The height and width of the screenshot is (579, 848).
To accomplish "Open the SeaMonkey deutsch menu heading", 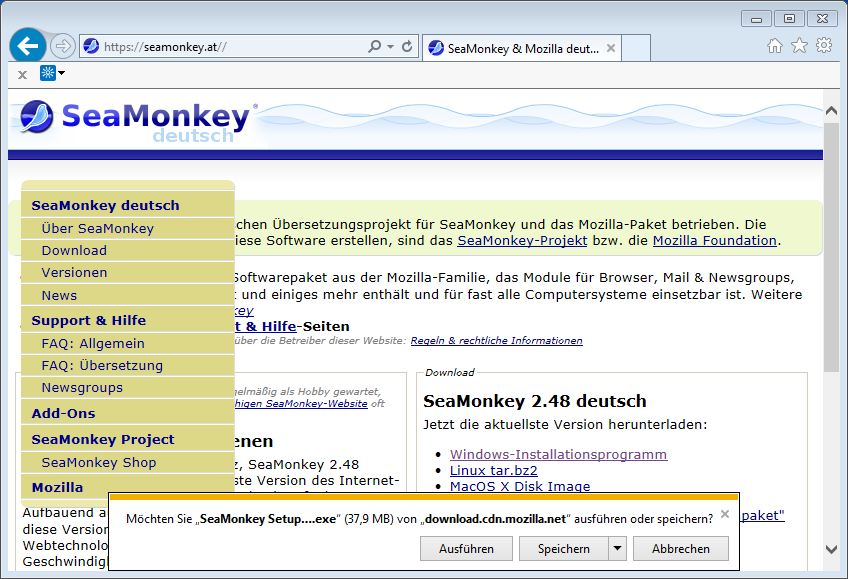I will (x=105, y=205).
